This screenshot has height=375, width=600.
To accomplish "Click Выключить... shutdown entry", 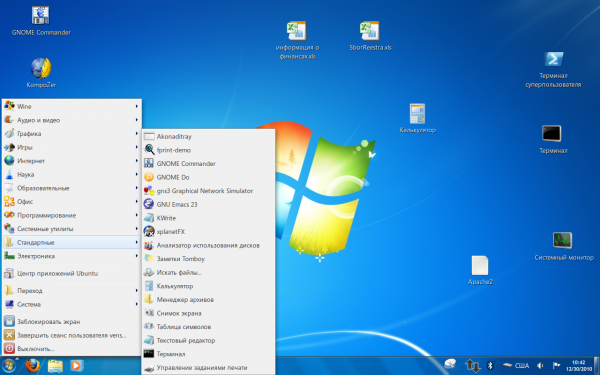I will (72, 349).
